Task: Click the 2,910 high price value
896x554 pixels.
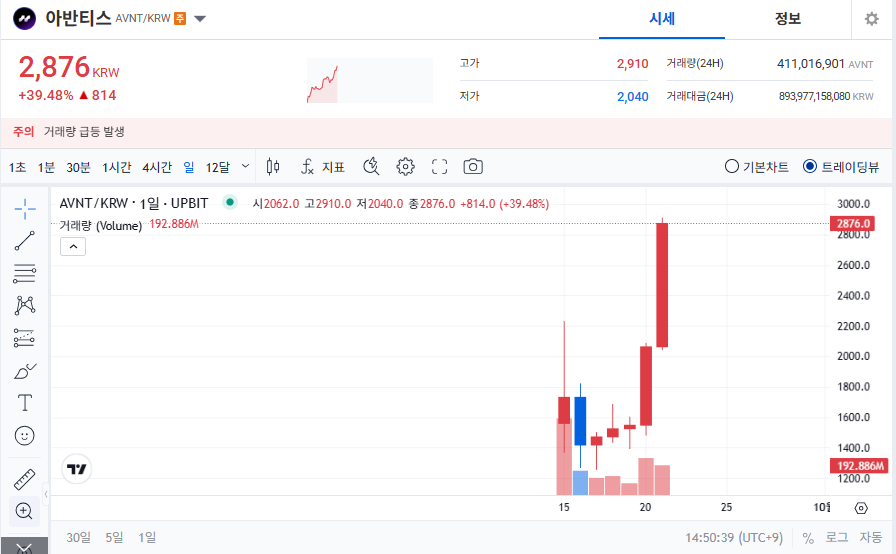Action: click(x=632, y=63)
